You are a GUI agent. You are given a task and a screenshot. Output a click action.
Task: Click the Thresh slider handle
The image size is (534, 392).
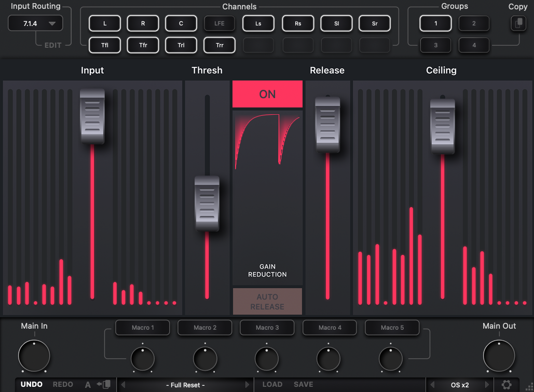207,204
